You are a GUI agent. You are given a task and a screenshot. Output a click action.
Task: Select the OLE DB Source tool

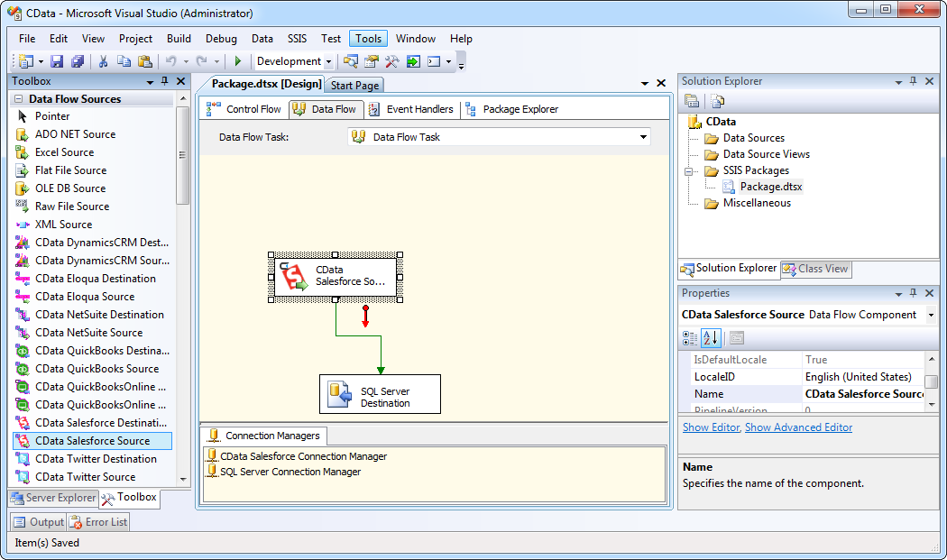[71, 188]
